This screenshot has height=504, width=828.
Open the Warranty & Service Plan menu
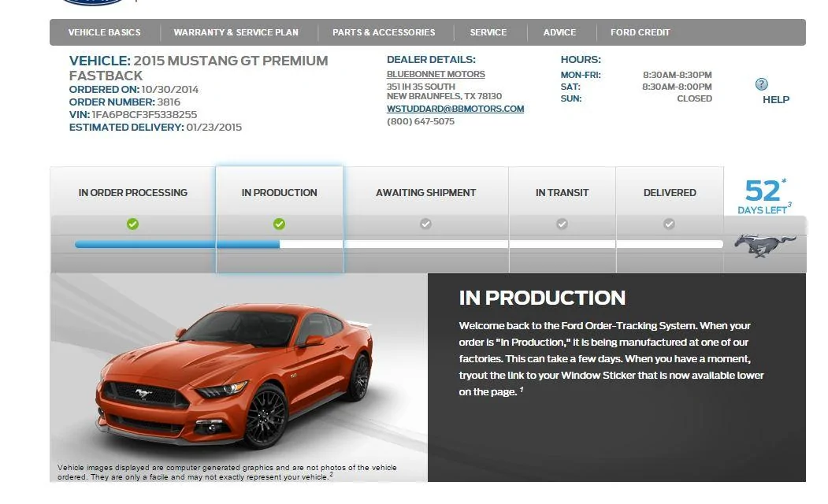pyautogui.click(x=236, y=32)
